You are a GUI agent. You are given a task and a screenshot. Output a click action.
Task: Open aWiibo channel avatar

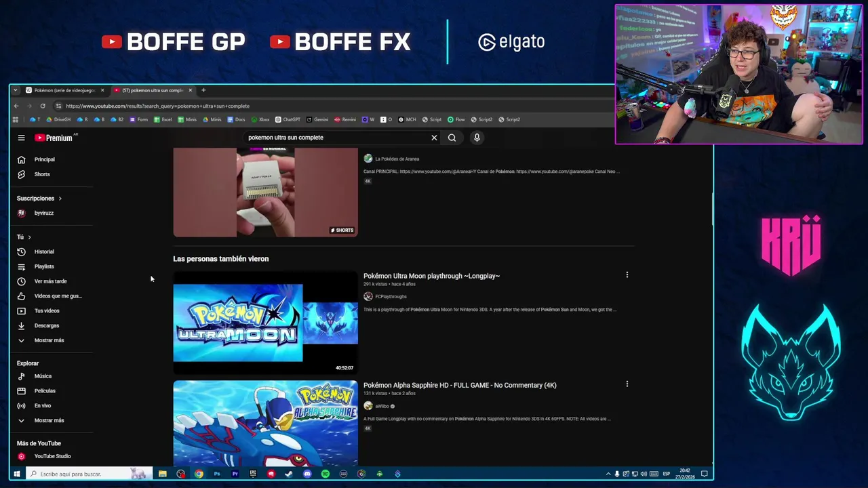(x=368, y=406)
